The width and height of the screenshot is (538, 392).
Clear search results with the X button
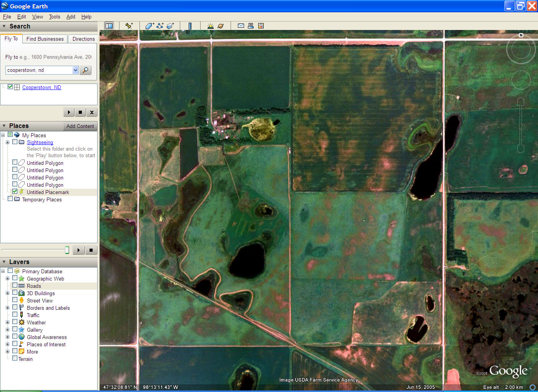click(x=92, y=112)
